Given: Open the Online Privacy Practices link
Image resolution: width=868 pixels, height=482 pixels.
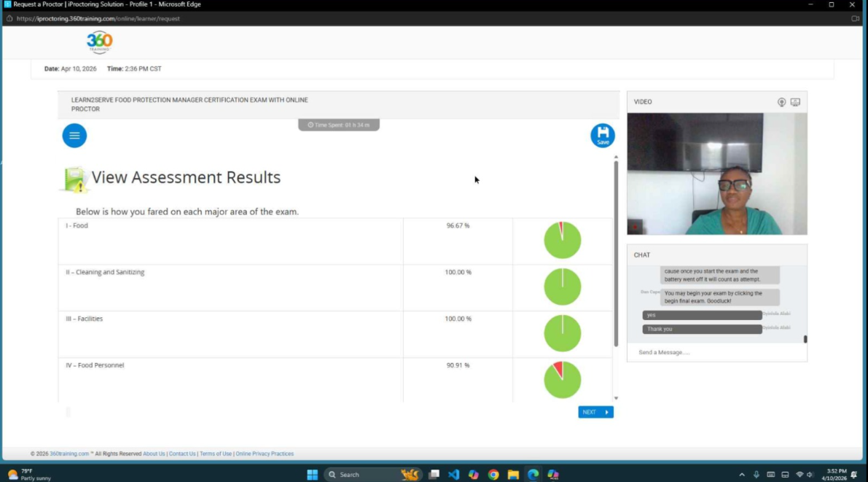Looking at the screenshot, I should point(265,454).
